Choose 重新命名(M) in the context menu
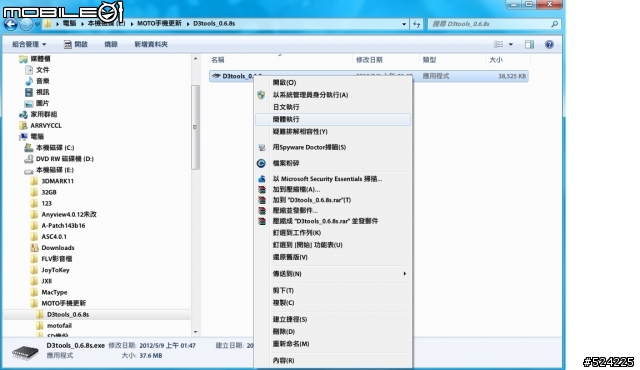The width and height of the screenshot is (640, 370). [x=333, y=344]
